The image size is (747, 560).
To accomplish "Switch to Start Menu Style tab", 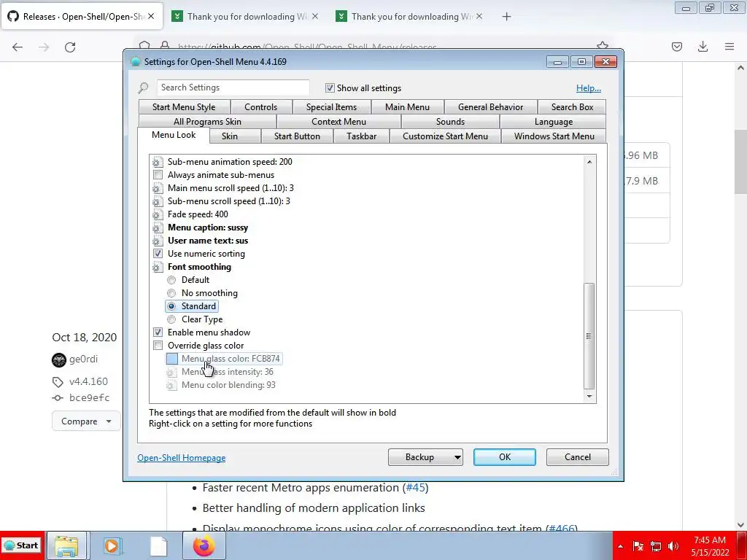I will coord(184,107).
